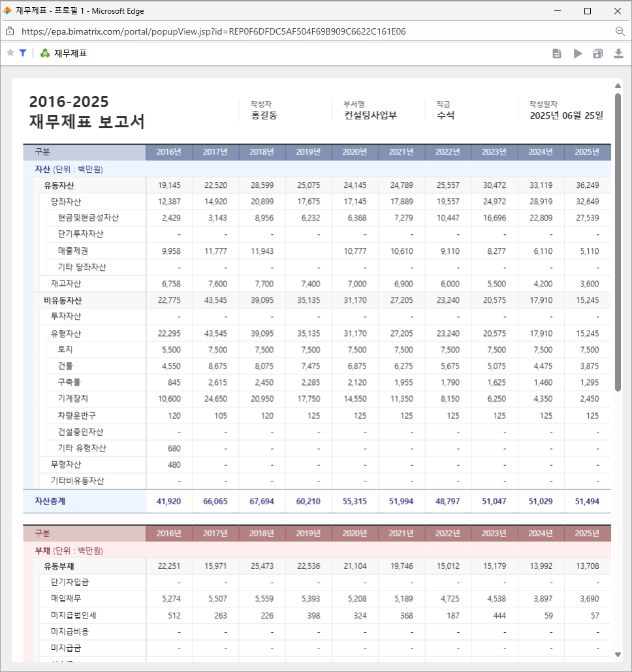Click the zoom magnifier in address bar
This screenshot has height=672, width=632.
(x=620, y=31)
